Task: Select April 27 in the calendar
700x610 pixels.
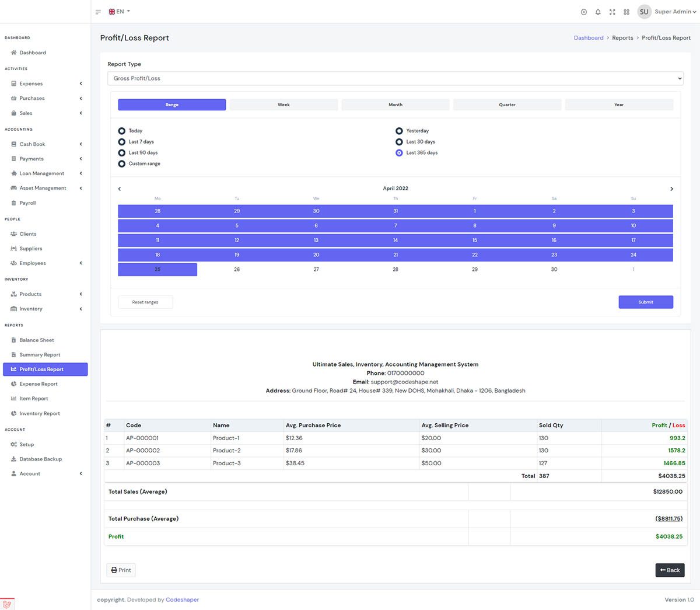Action: pos(316,270)
